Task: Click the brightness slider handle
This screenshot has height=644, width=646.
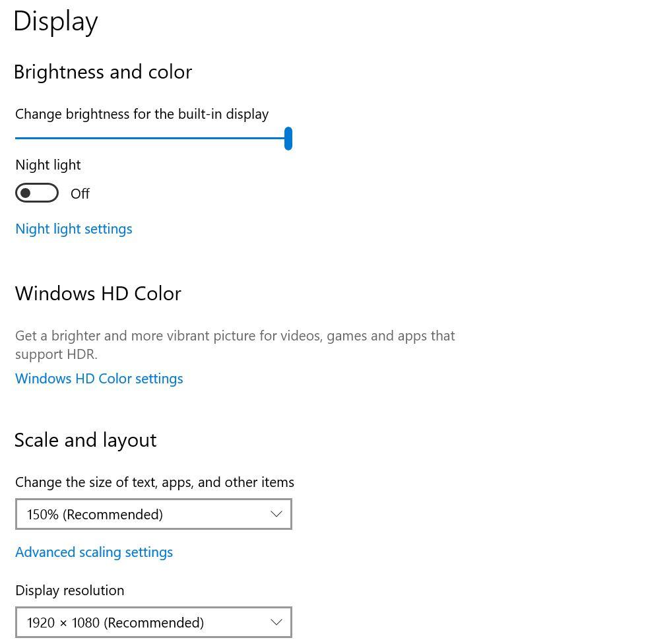Action: coord(288,139)
